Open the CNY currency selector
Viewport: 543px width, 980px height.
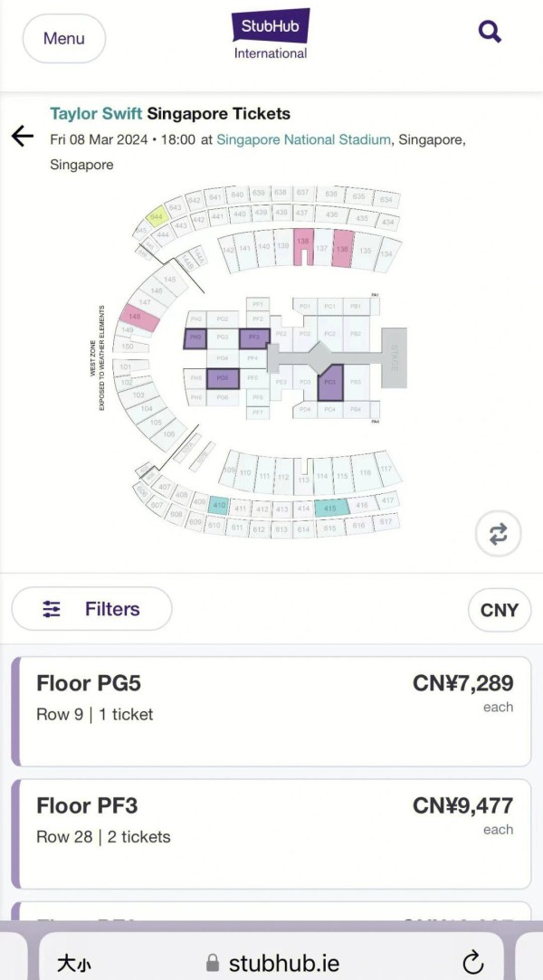coord(499,610)
